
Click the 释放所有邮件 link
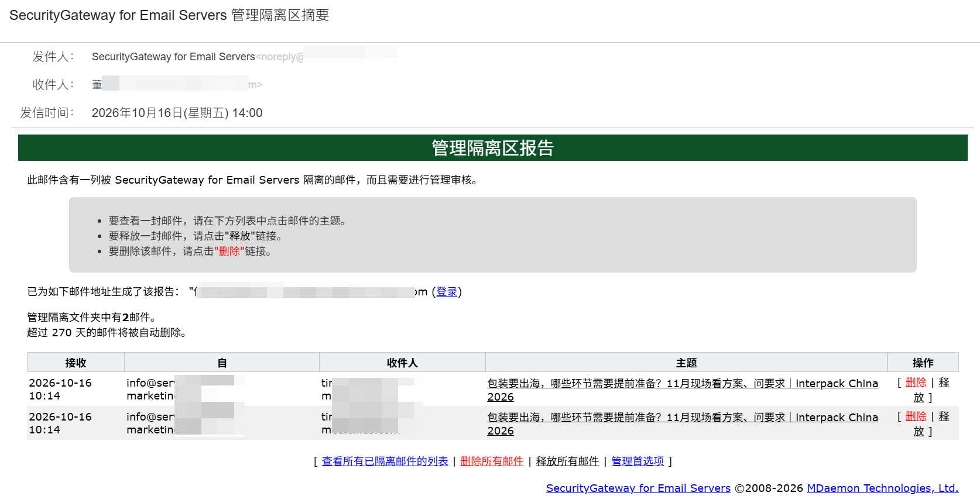pyautogui.click(x=567, y=461)
